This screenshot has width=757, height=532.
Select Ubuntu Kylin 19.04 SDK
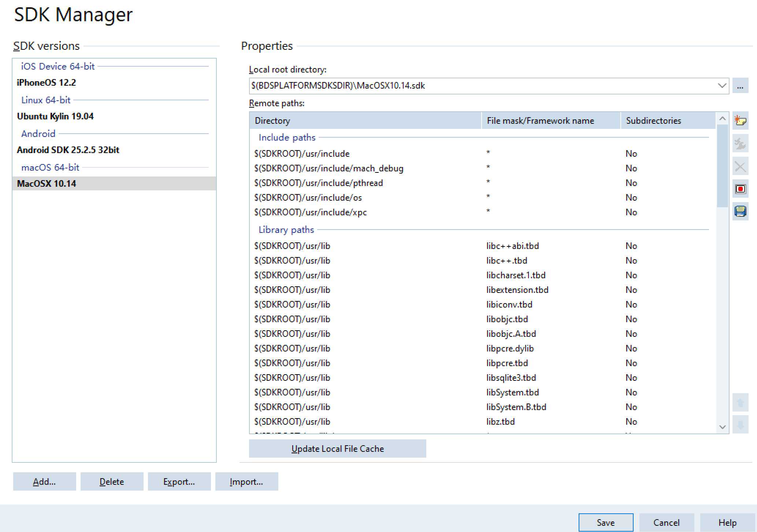(x=55, y=116)
